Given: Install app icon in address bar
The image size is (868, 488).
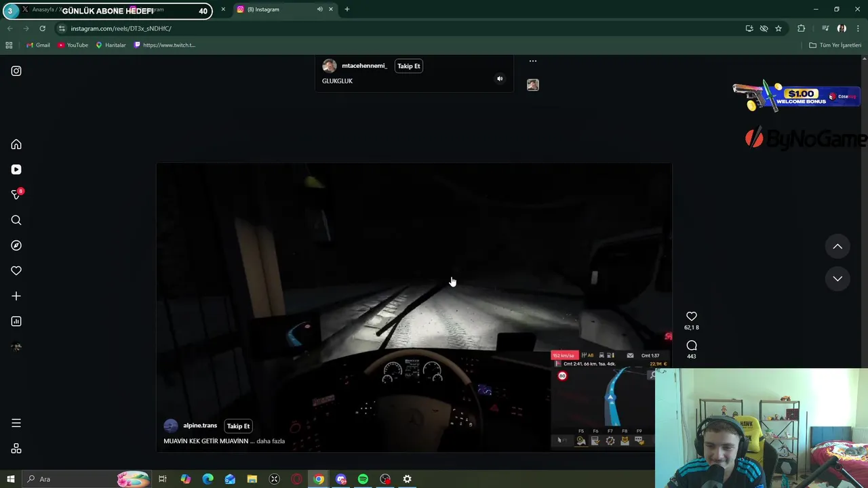Looking at the screenshot, I should pyautogui.click(x=749, y=28).
